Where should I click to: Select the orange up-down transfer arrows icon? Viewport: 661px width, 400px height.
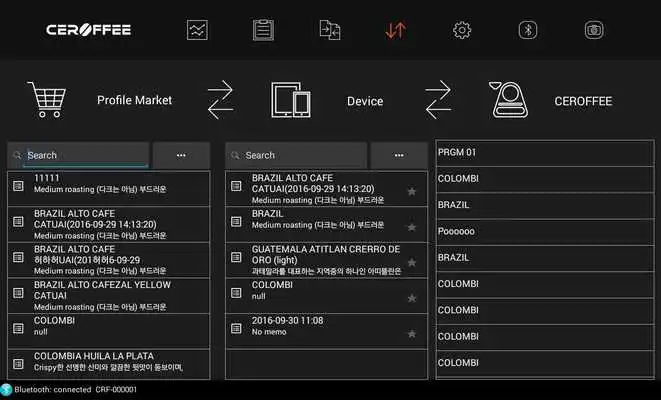tap(395, 30)
